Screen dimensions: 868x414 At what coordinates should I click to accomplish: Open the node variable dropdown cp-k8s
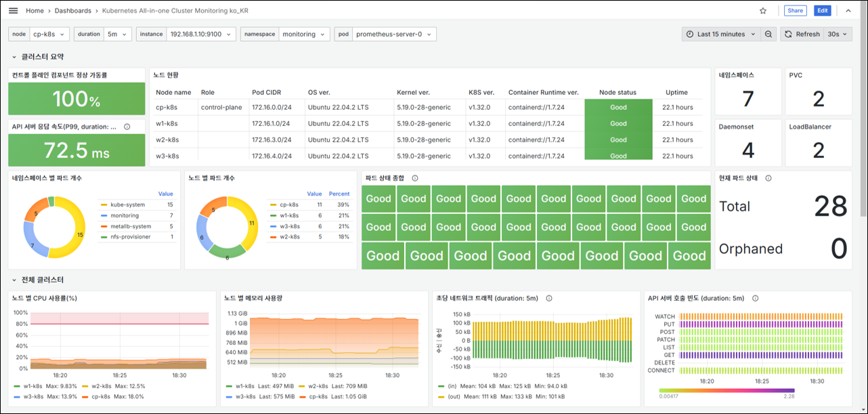point(49,34)
